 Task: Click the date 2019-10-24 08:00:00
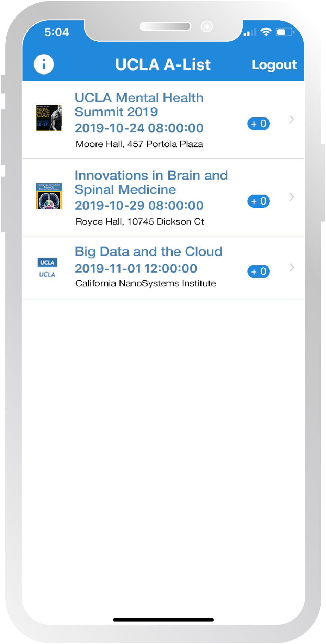[139, 128]
